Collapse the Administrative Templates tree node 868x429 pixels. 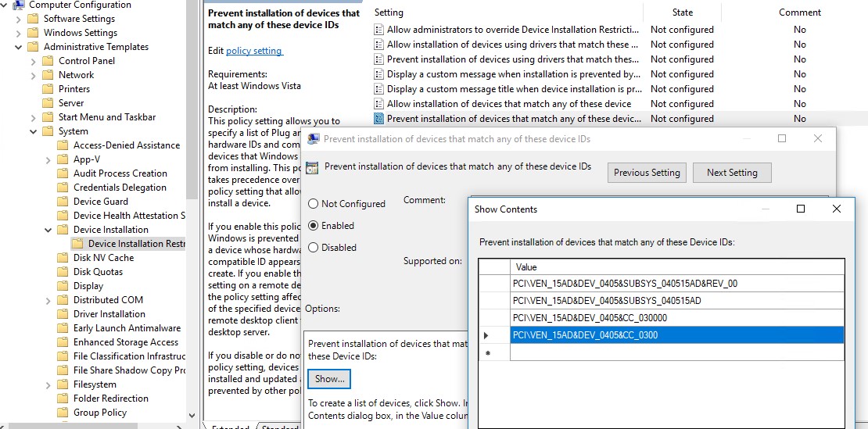pos(19,47)
